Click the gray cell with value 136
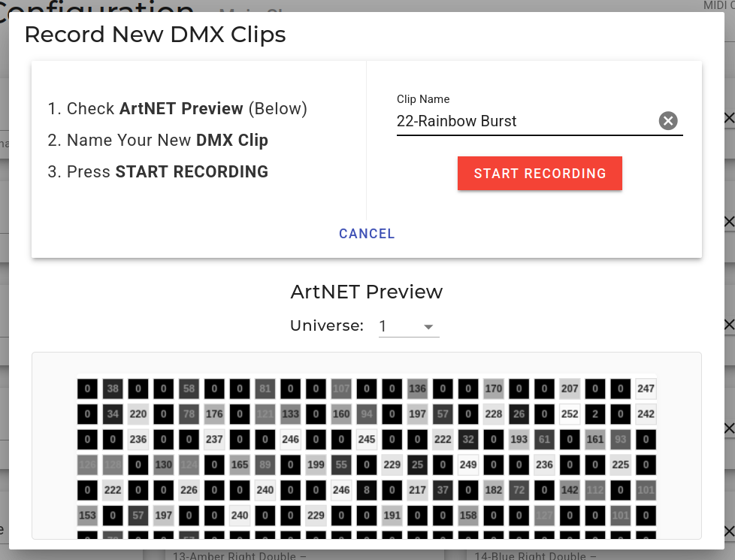The width and height of the screenshot is (735, 560). [x=417, y=389]
